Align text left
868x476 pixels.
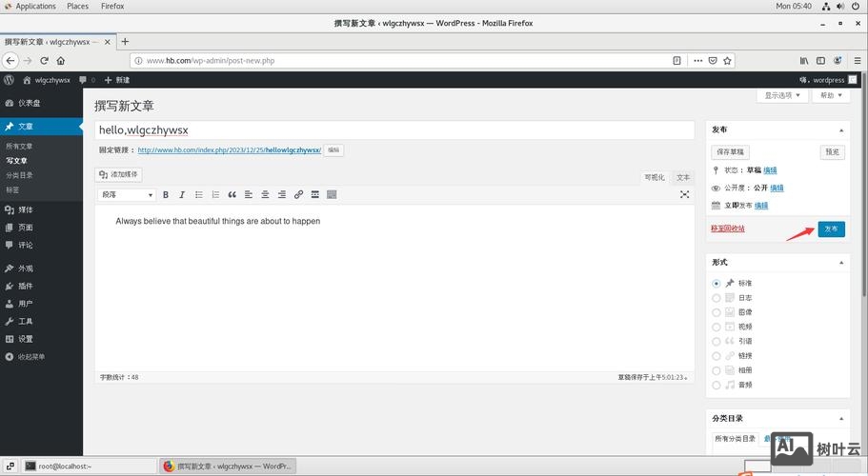(249, 194)
